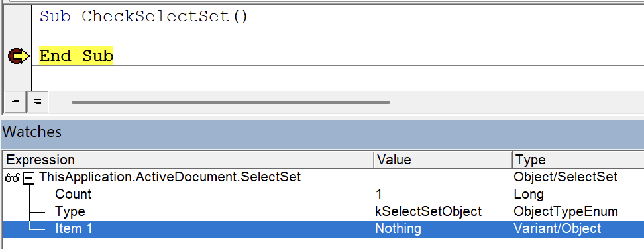Click the Value column header
This screenshot has height=249, width=644.
(443, 160)
